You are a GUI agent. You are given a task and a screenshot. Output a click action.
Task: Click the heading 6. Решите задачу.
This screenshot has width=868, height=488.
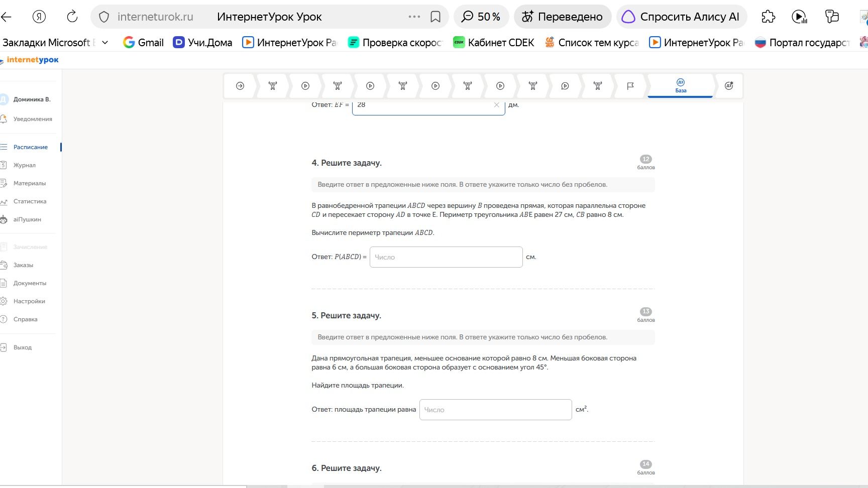pos(347,468)
